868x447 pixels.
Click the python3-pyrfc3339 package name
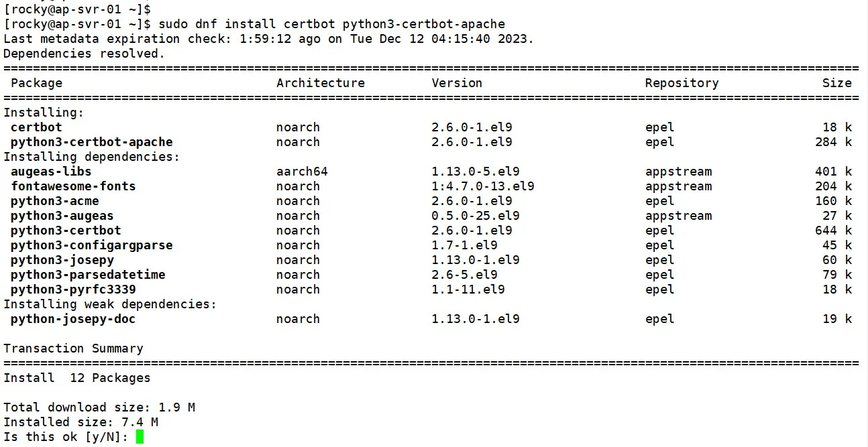(x=73, y=290)
